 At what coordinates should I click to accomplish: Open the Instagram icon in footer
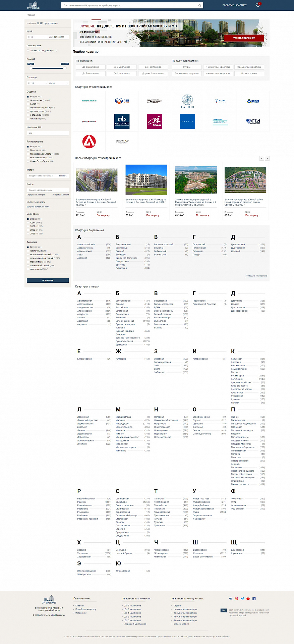coord(236,598)
